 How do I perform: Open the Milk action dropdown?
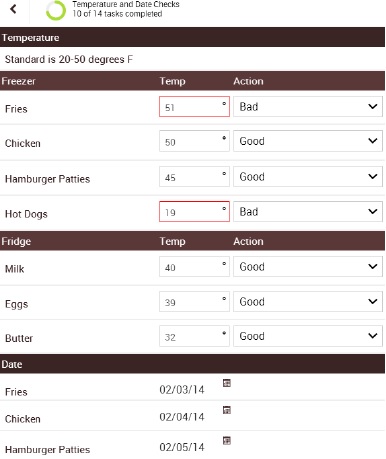(x=308, y=267)
